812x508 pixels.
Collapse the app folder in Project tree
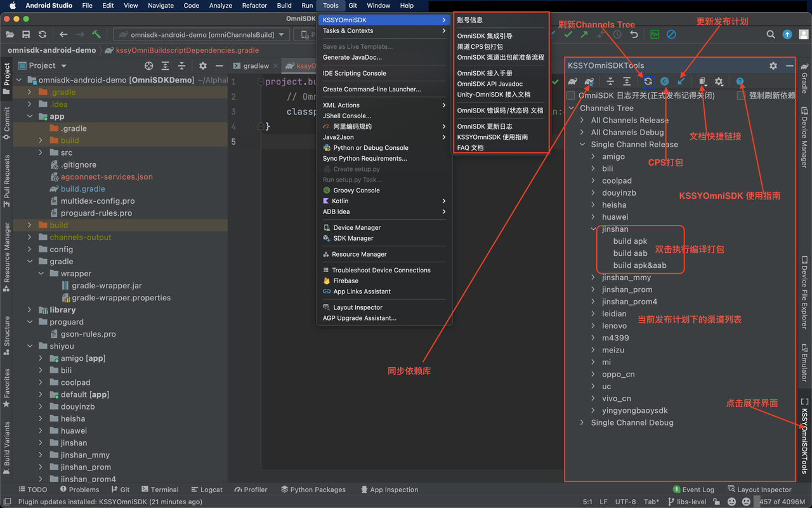pyautogui.click(x=30, y=116)
